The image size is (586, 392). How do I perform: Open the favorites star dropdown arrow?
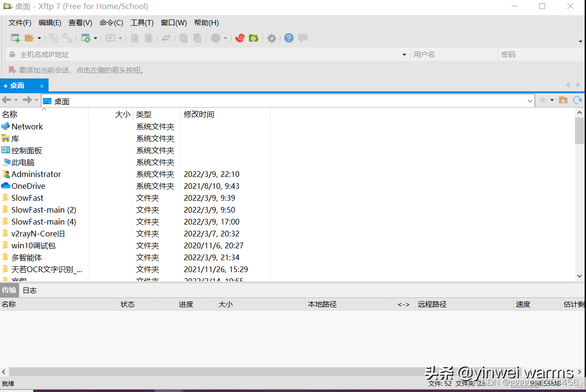(x=552, y=100)
